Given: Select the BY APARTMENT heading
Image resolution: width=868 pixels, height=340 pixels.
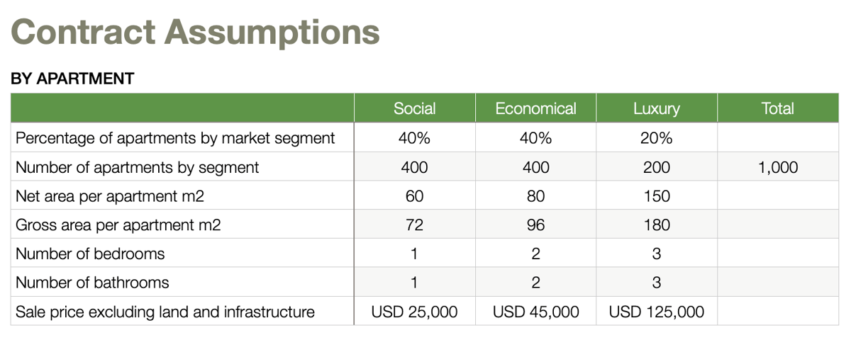Looking at the screenshot, I should click(72, 79).
